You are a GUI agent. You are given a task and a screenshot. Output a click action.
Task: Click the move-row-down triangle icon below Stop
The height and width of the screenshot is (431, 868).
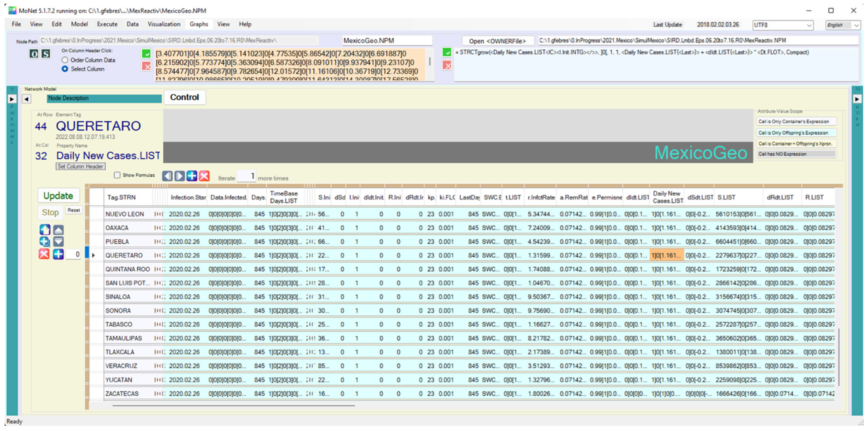tap(58, 241)
